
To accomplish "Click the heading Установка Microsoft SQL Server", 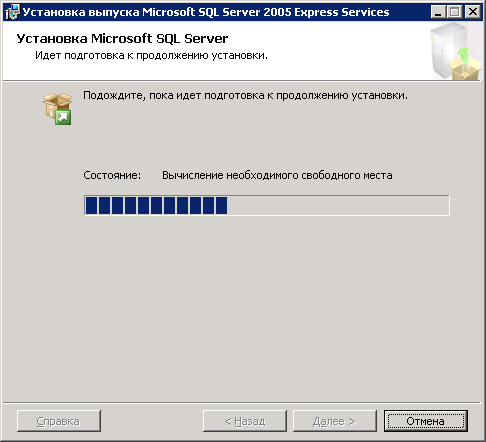I will pyautogui.click(x=122, y=39).
